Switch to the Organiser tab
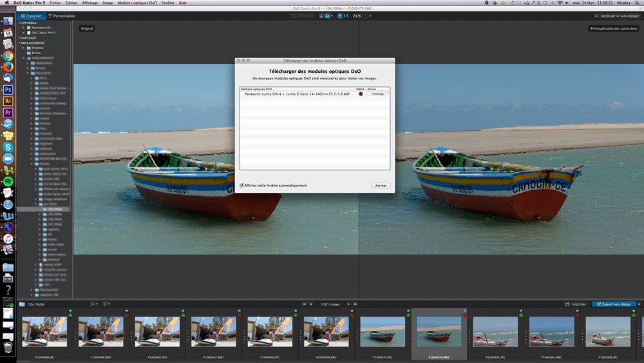Viewport: 644px width, 363px height. 31,16
